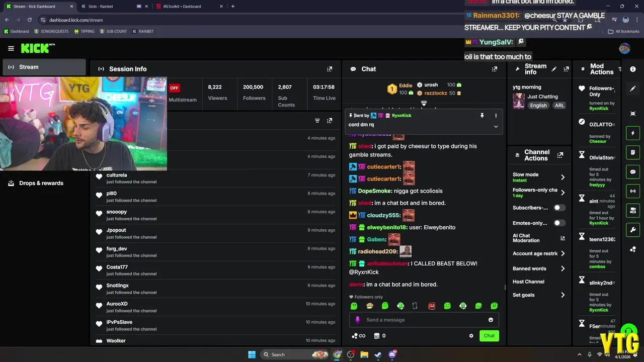Pop out the Stream info panel
644x362 pixels.
[566, 69]
